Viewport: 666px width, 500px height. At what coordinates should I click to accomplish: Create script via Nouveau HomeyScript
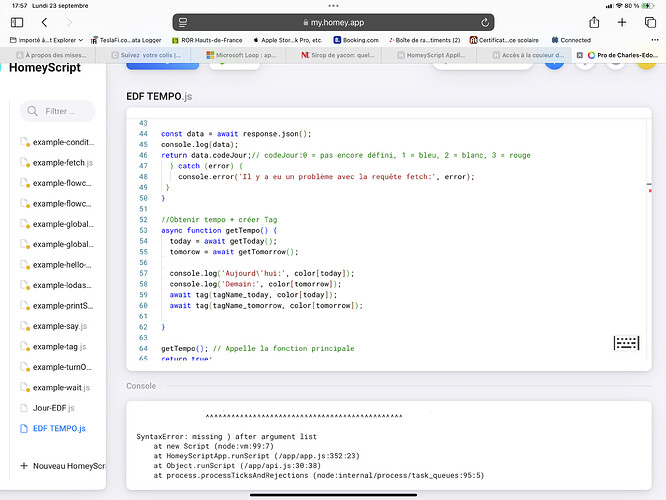pyautogui.click(x=63, y=466)
